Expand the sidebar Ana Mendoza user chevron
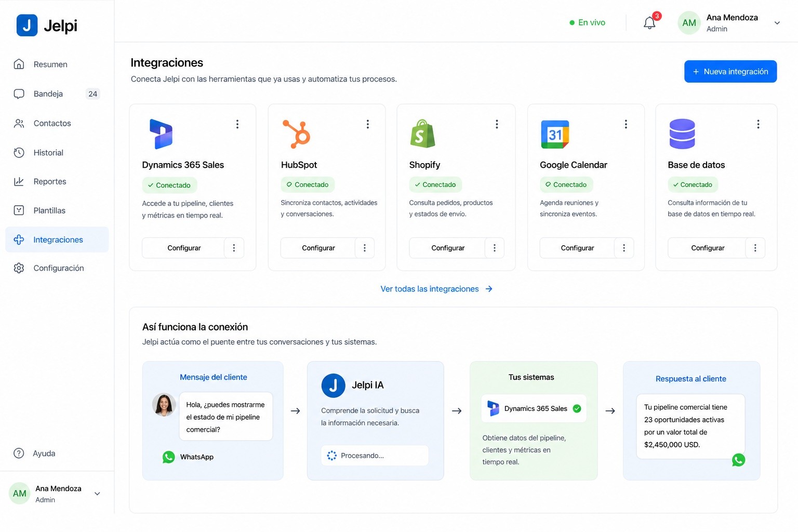798x532 pixels. pyautogui.click(x=97, y=494)
